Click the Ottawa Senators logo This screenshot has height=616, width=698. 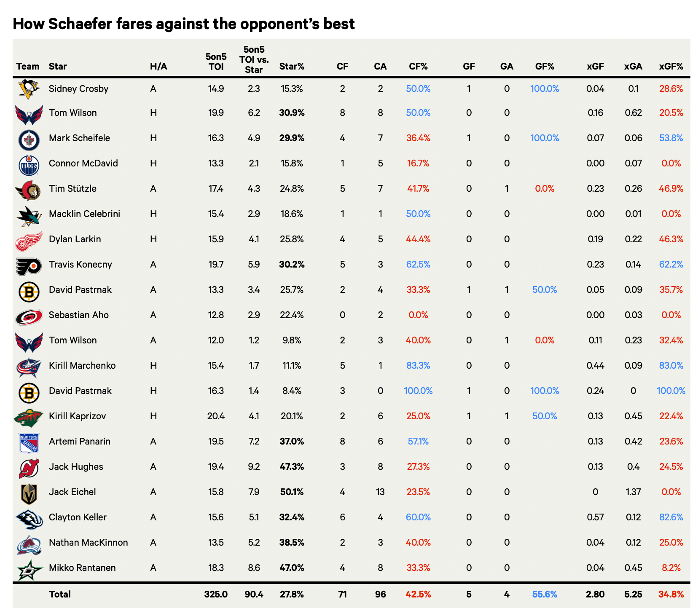[29, 190]
